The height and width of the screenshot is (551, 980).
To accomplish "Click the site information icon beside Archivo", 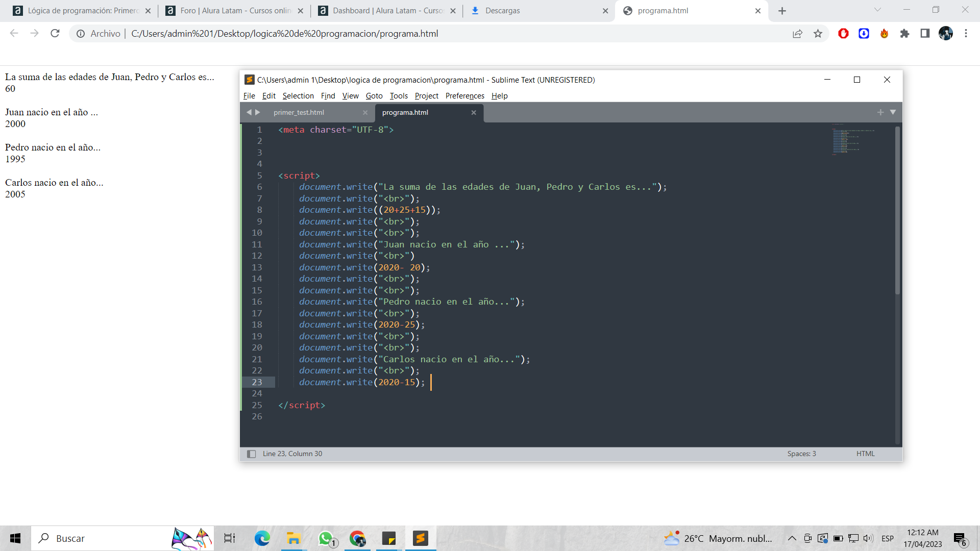I will [x=81, y=34].
